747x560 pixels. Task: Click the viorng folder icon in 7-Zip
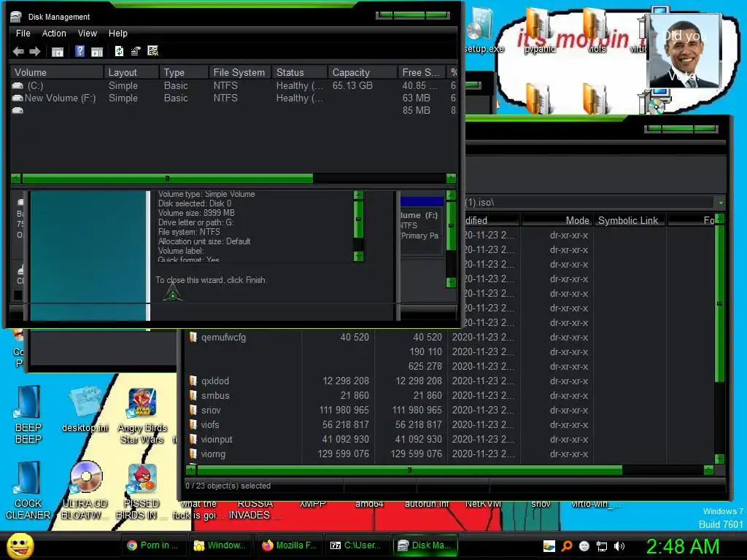[193, 454]
